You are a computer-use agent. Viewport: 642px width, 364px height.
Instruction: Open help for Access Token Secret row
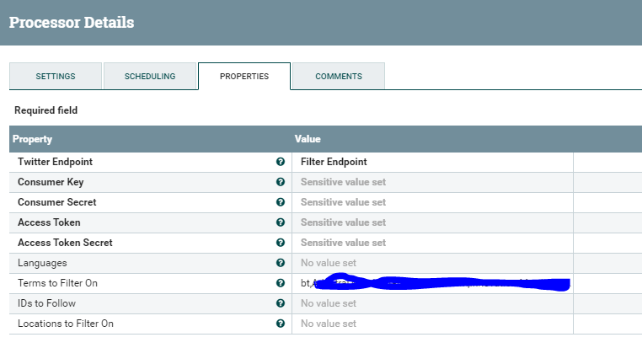(281, 243)
